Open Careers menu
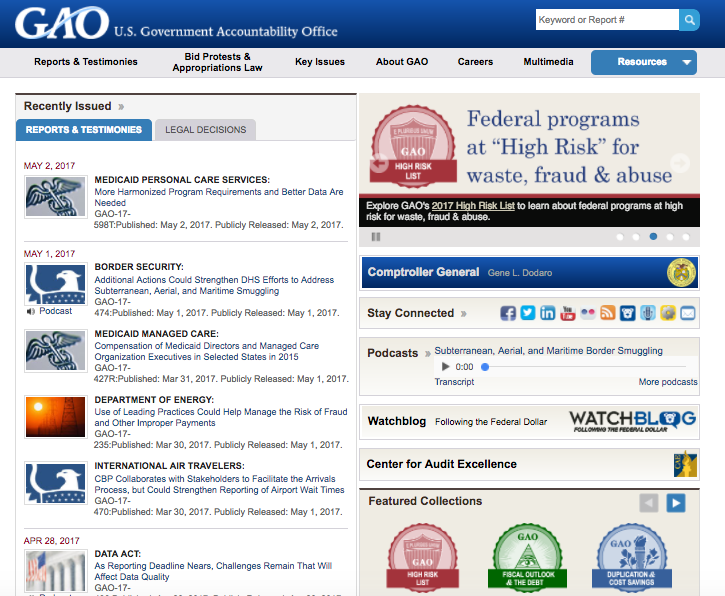Screen dimensions: 725x596 [x=475, y=61]
